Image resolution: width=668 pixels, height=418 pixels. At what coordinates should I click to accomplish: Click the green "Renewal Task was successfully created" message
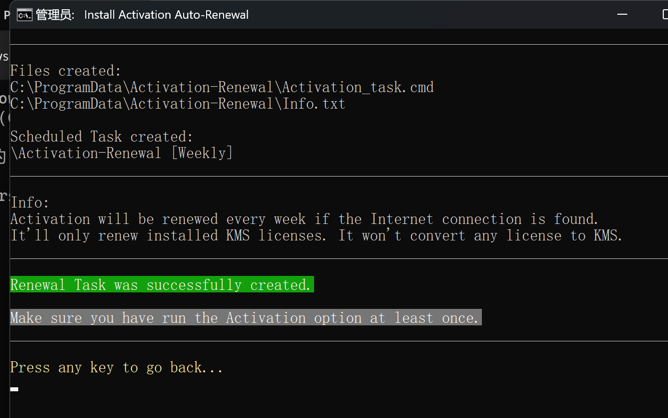161,285
